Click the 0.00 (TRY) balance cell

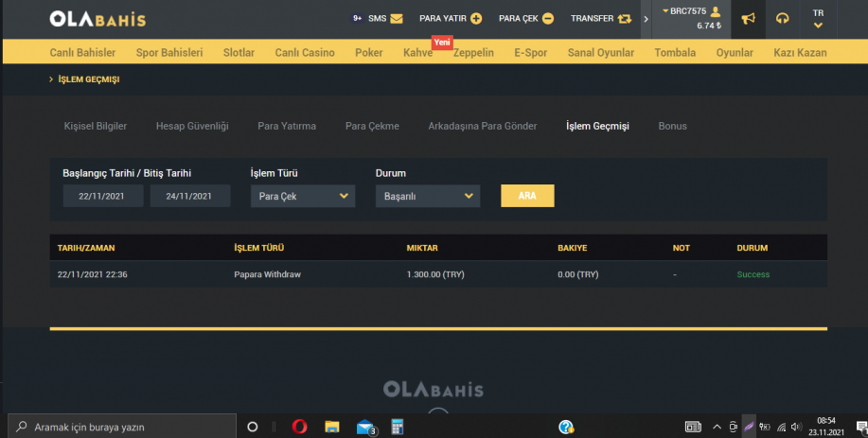click(x=578, y=274)
